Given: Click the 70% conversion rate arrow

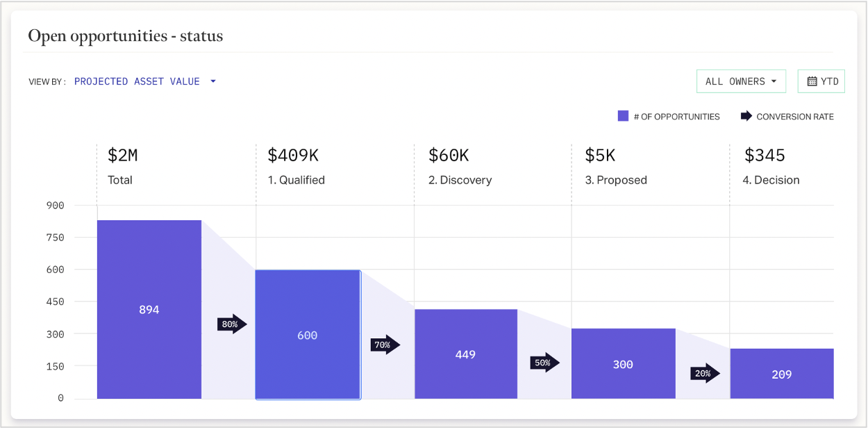Looking at the screenshot, I should point(385,345).
